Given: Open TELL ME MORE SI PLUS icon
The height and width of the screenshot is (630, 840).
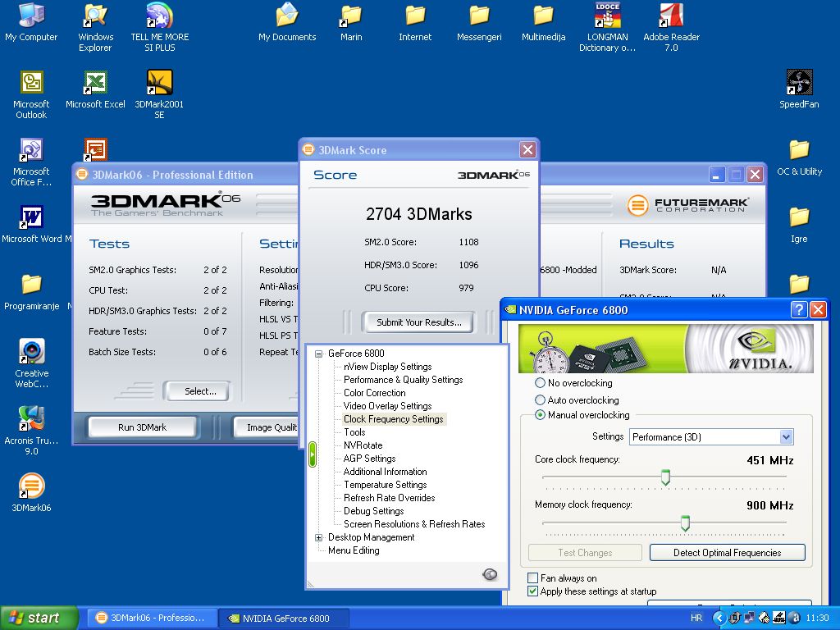Looking at the screenshot, I should (x=160, y=27).
